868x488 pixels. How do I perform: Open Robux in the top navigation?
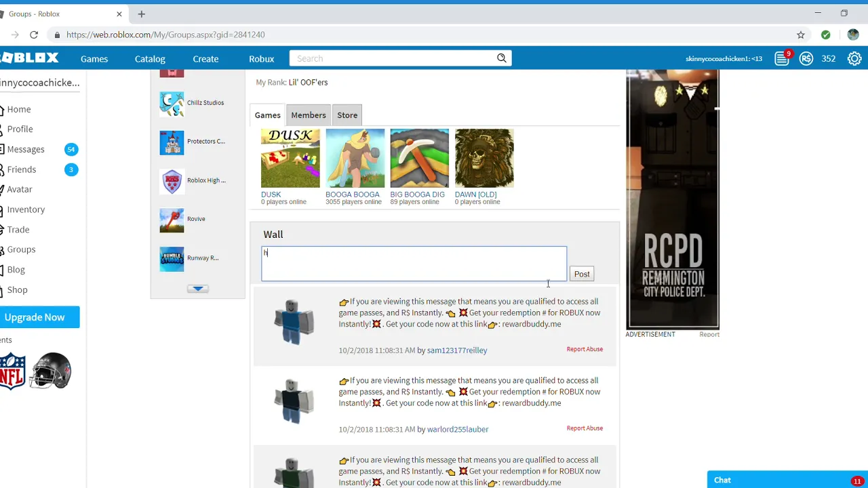[262, 59]
